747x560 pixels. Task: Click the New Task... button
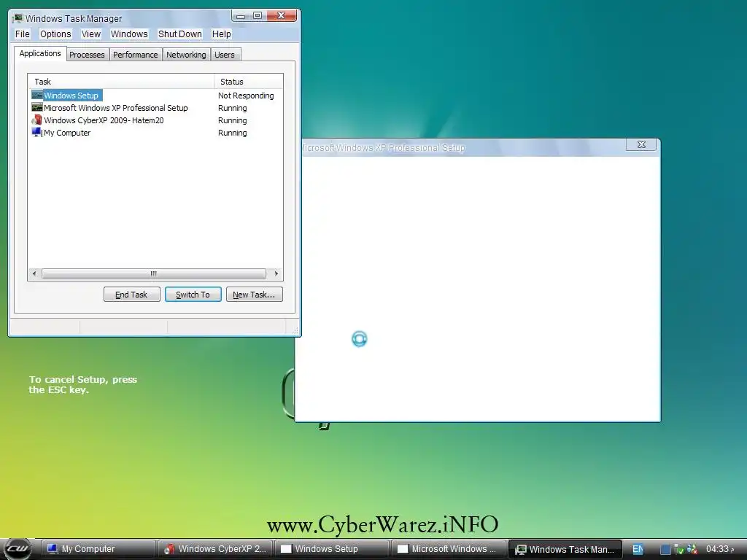coord(254,295)
